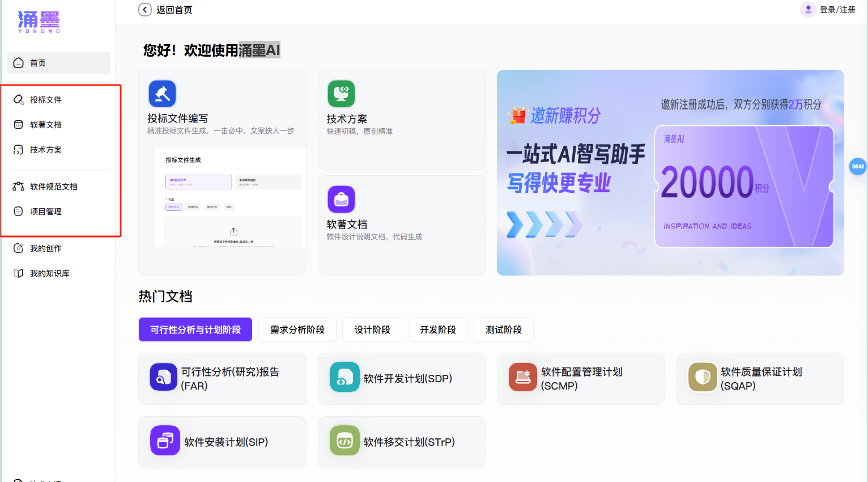Click the 软件规范文档 sidebar icon
Viewport: 868px width, 482px height.
[x=19, y=187]
